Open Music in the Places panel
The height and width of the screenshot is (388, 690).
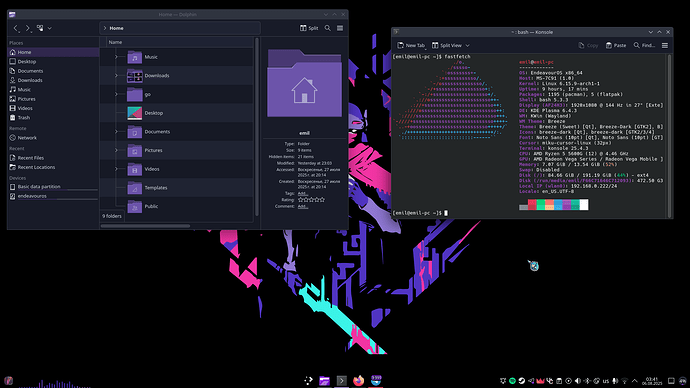pyautogui.click(x=53, y=89)
